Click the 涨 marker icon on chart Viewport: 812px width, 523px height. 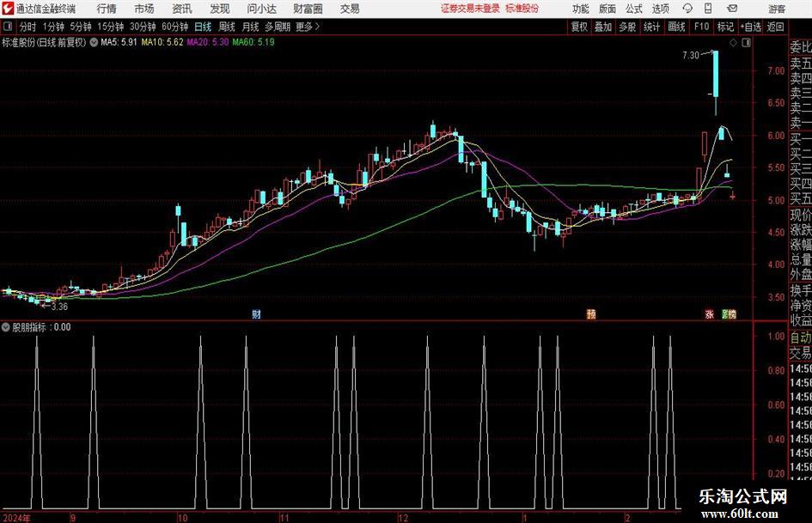[709, 314]
